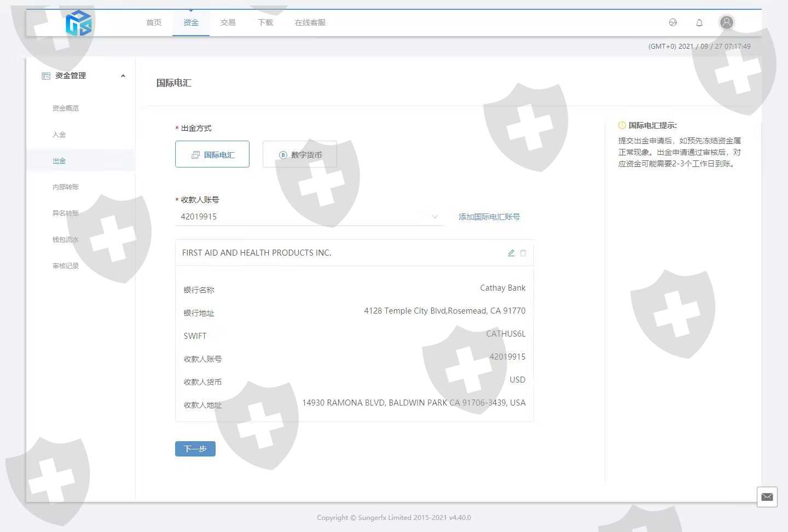Click the 下一步 button
This screenshot has width=788, height=532.
[x=195, y=449]
